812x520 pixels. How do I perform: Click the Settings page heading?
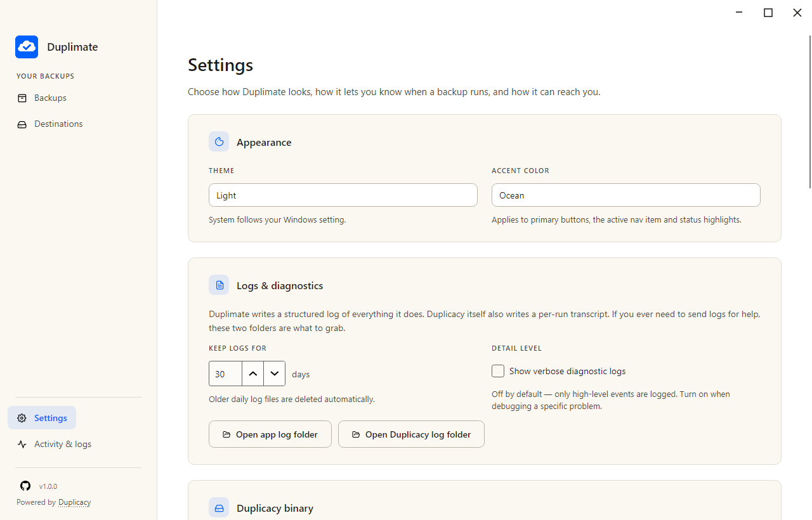[x=221, y=65]
